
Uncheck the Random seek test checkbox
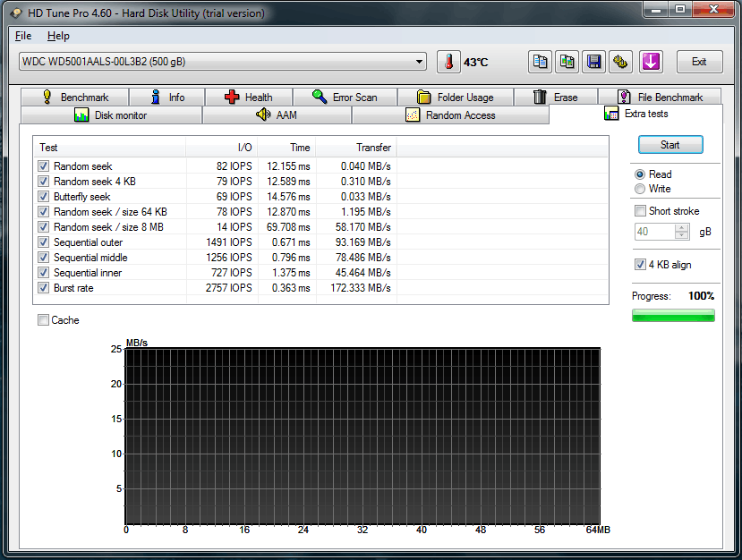pyautogui.click(x=44, y=166)
